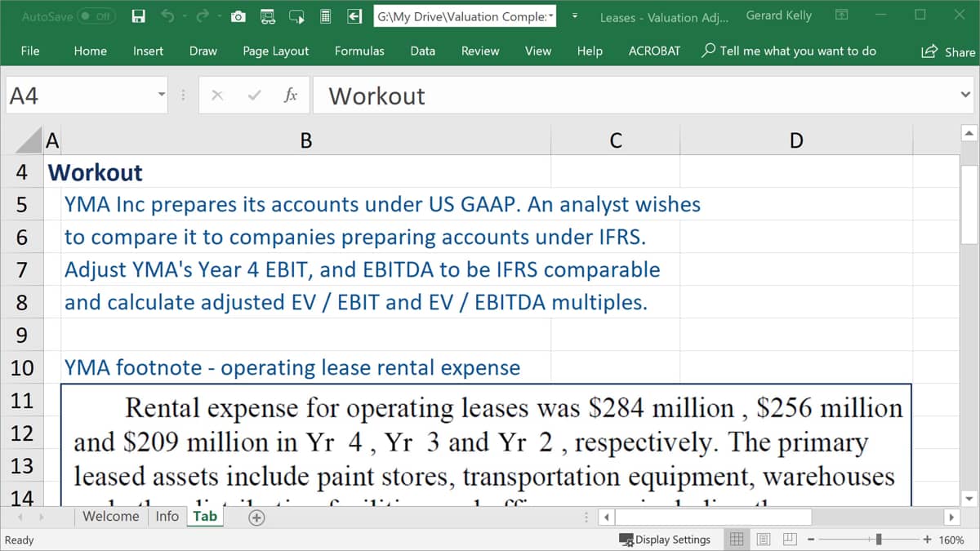
Task: Click the Select All corner triangle
Action: [29, 140]
